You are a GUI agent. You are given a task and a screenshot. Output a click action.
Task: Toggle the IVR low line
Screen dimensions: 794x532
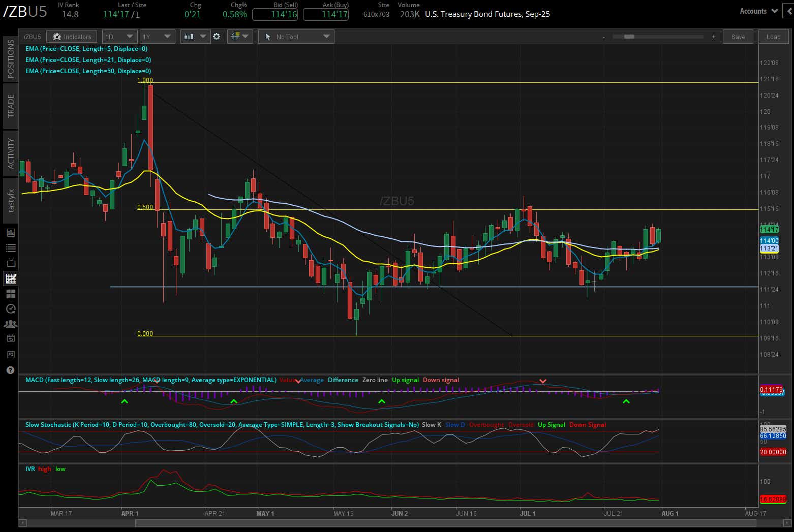tap(60, 469)
